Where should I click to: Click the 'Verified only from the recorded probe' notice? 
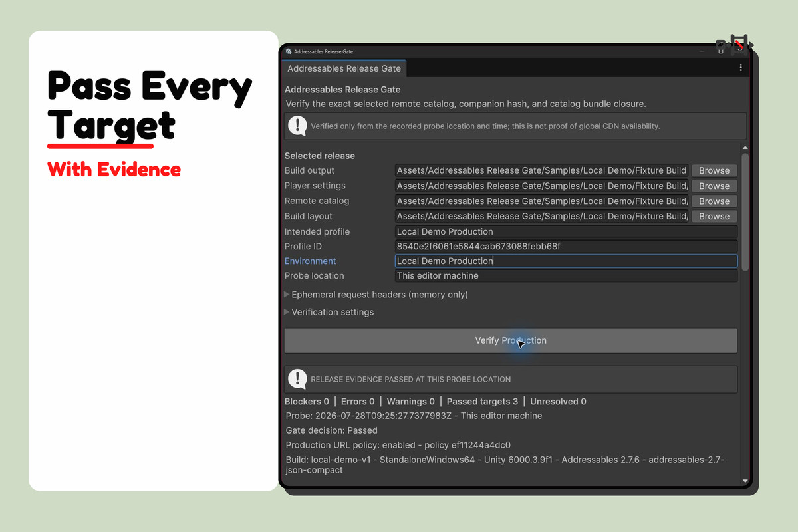(485, 126)
